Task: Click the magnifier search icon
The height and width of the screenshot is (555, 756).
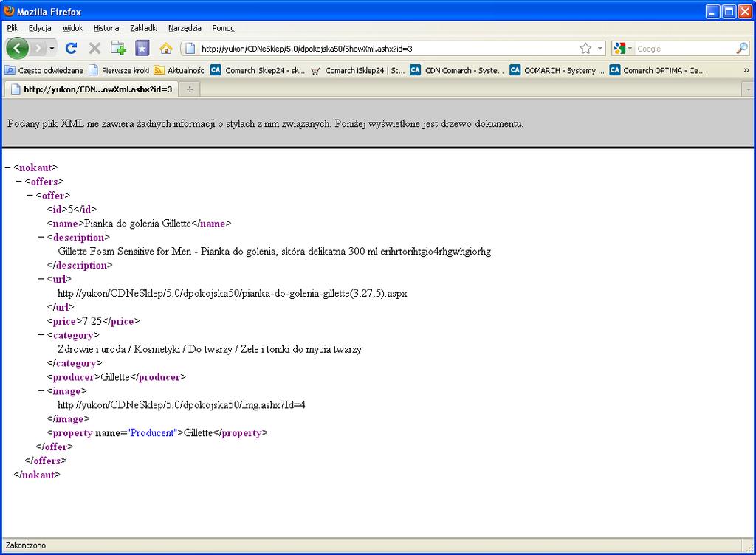Action: tap(742, 48)
